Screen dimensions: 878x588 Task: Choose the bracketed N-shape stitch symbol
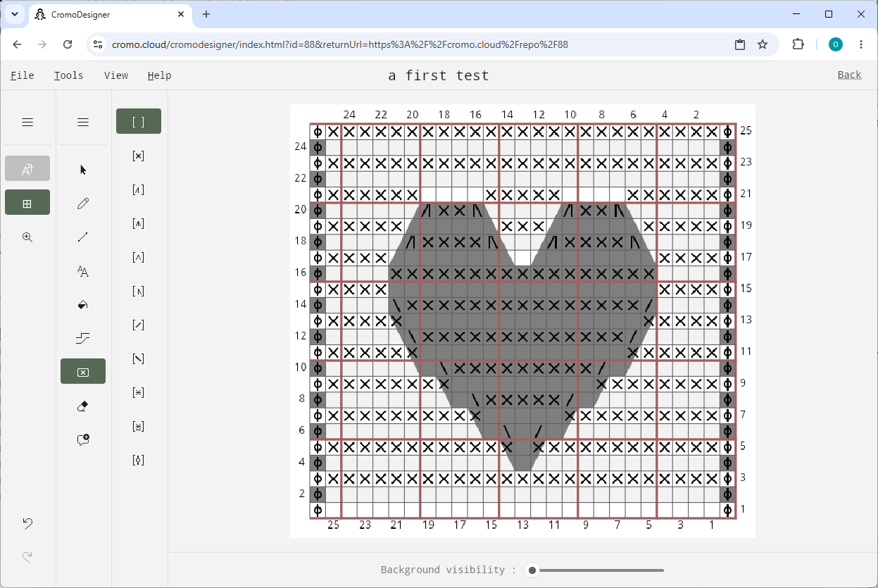139,291
